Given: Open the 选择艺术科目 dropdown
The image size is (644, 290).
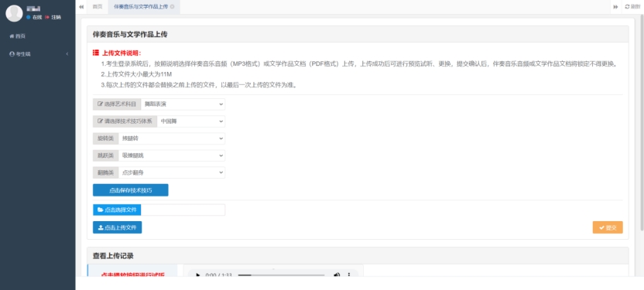Looking at the screenshot, I should point(183,104).
